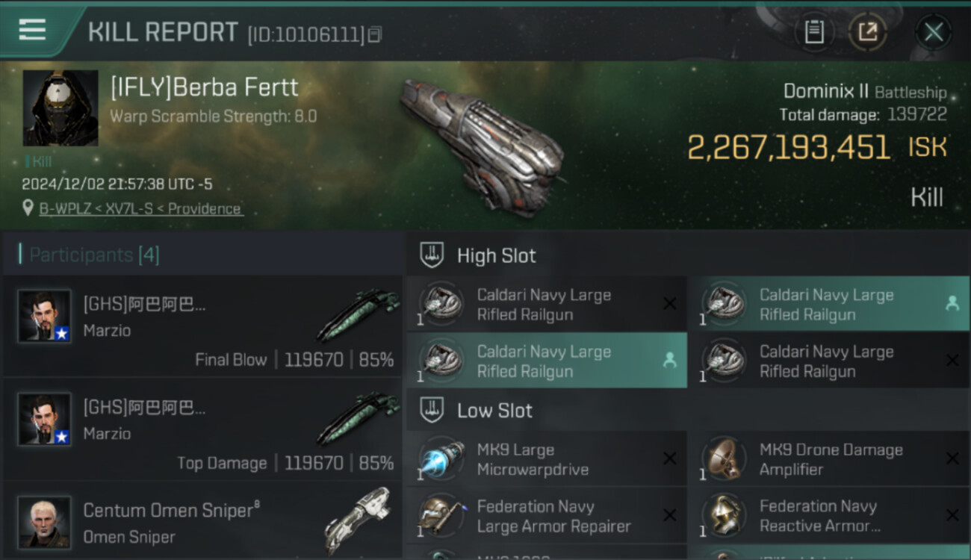Click the Omen Sniper ship icon
This screenshot has width=971, height=560.
tap(359, 521)
